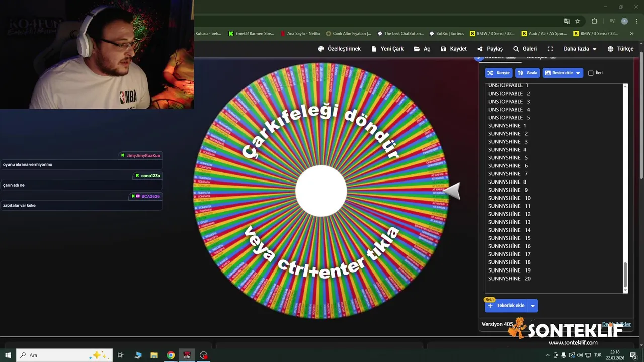
Task: Bookmark page with the star icon
Action: pyautogui.click(x=578, y=21)
